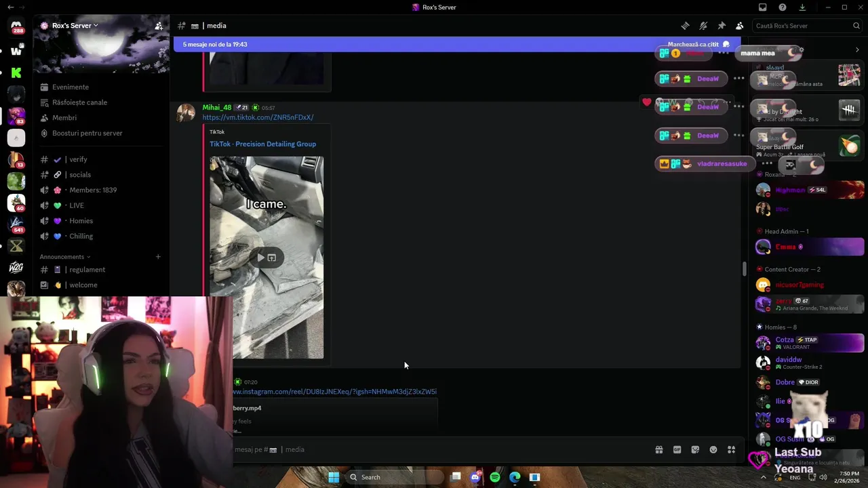Open Discord direct messages home icon
The height and width of the screenshot is (488, 868).
coord(16,26)
